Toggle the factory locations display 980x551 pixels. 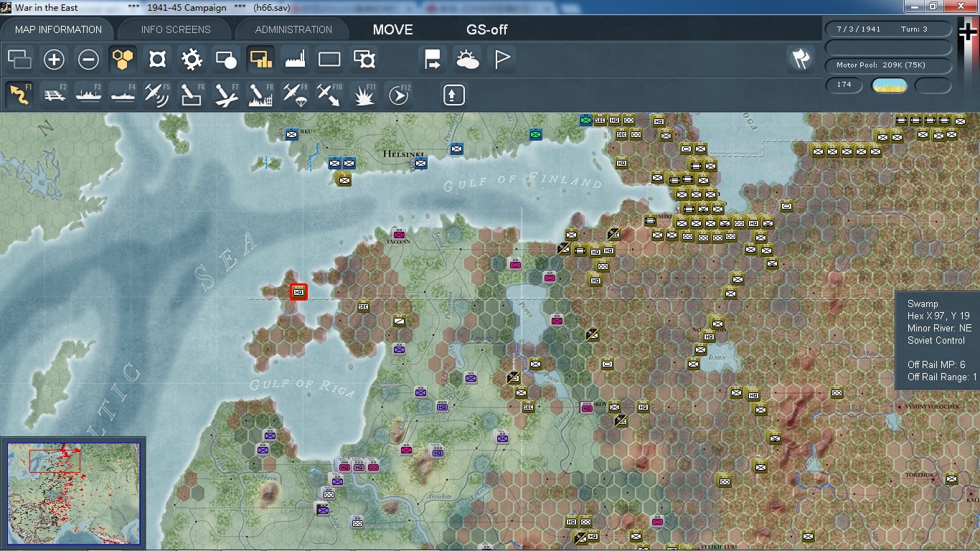(295, 60)
